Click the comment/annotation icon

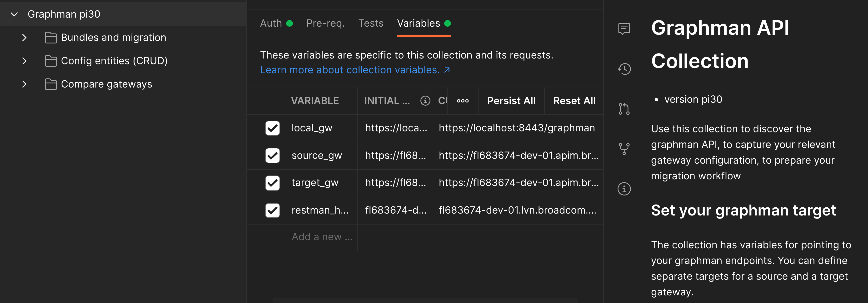624,29
